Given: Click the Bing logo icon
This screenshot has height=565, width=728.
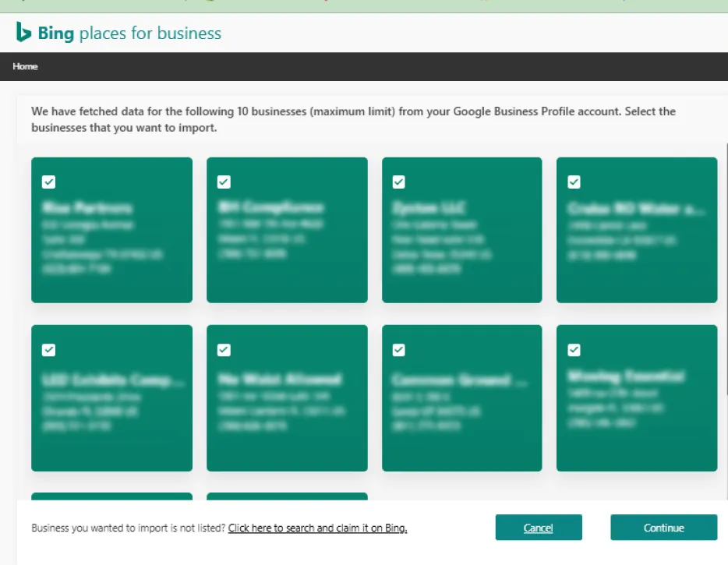Looking at the screenshot, I should coord(24,33).
